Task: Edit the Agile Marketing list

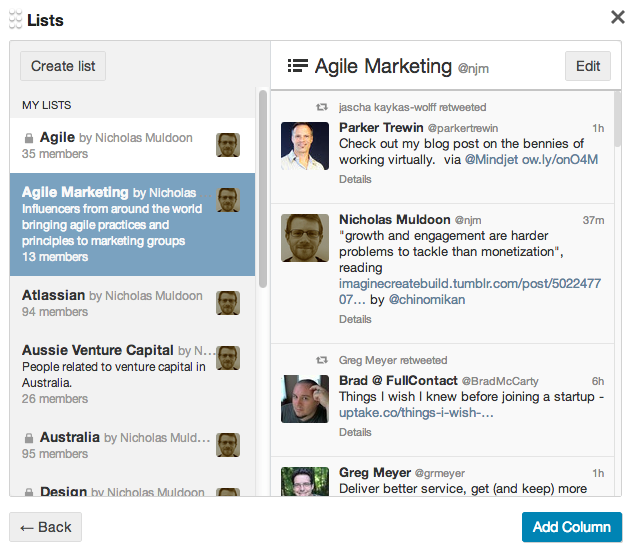Action: tap(587, 66)
